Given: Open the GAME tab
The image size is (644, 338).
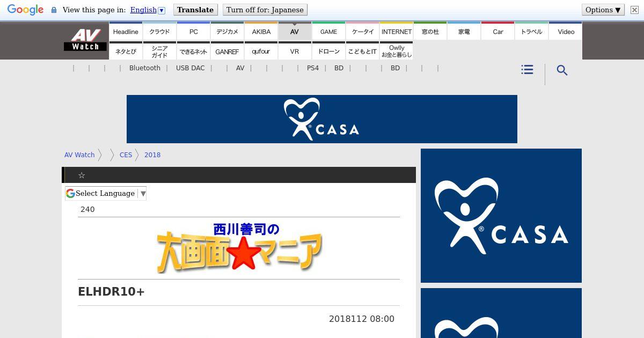Looking at the screenshot, I should click(x=328, y=31).
